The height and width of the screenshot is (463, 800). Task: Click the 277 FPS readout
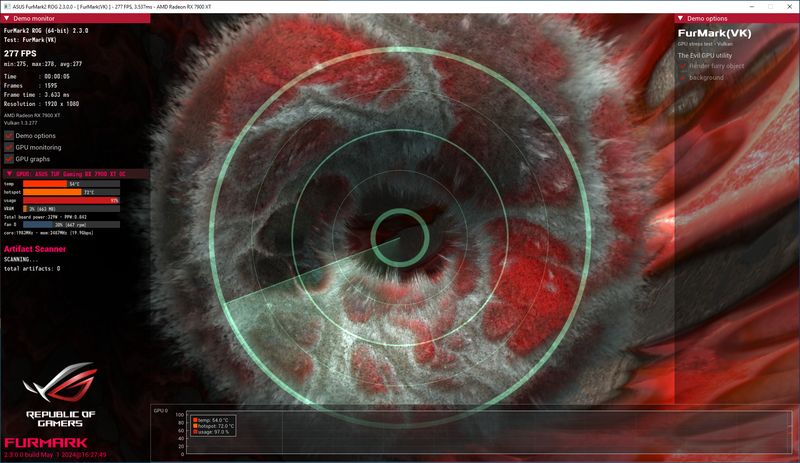pos(20,53)
